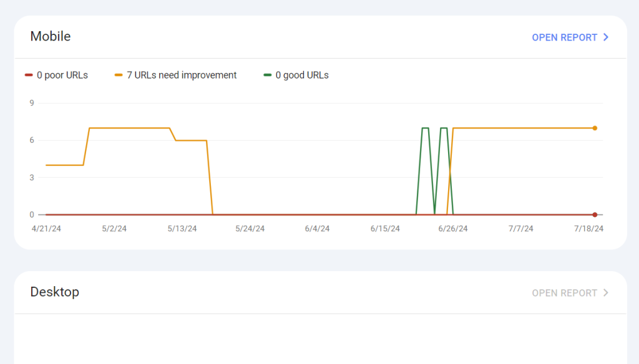Click the second green spike peak
The width and height of the screenshot is (639, 364).
[444, 128]
